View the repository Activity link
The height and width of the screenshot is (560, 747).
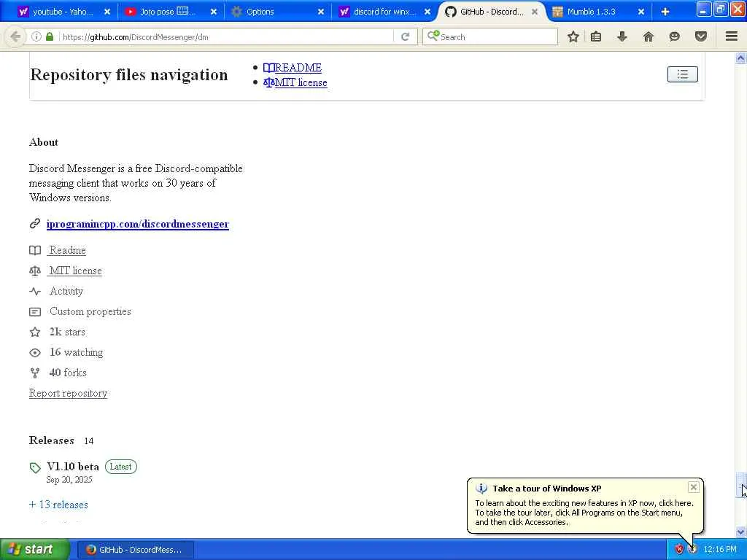pos(66,291)
